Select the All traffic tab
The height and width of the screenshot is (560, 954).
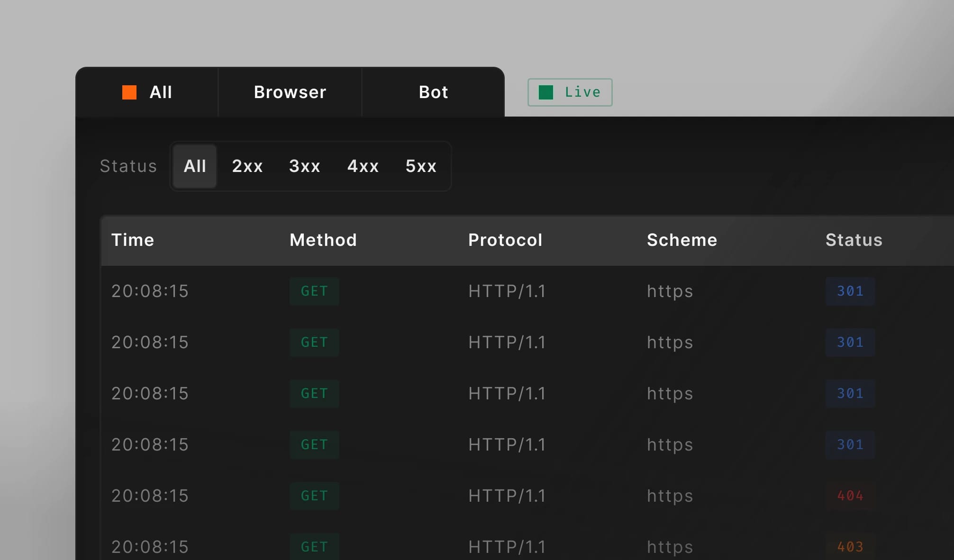click(x=147, y=92)
